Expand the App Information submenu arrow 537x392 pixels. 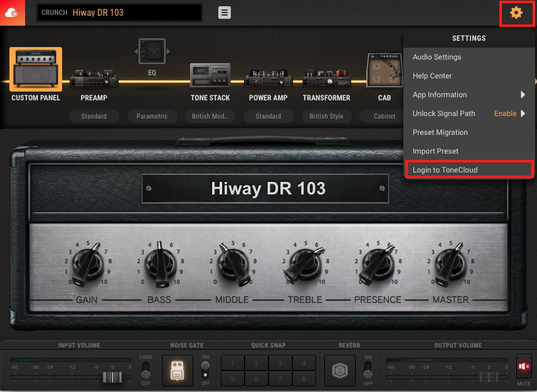click(523, 95)
